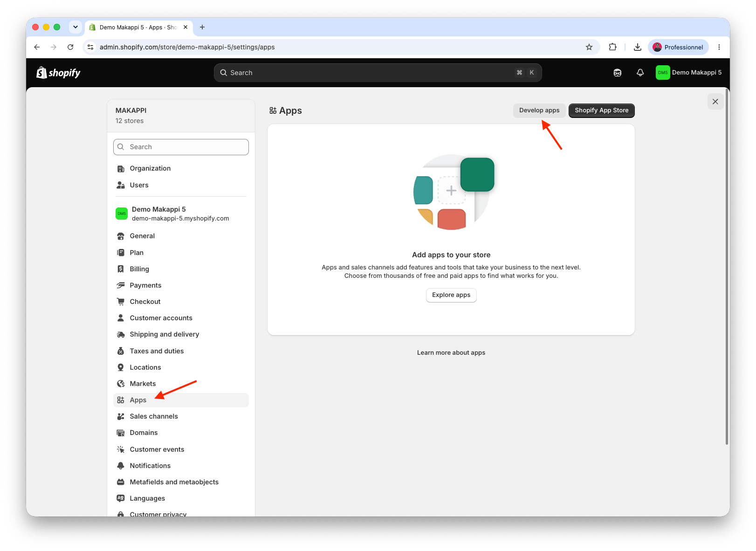
Task: Click the browser back arrow
Action: tap(37, 47)
